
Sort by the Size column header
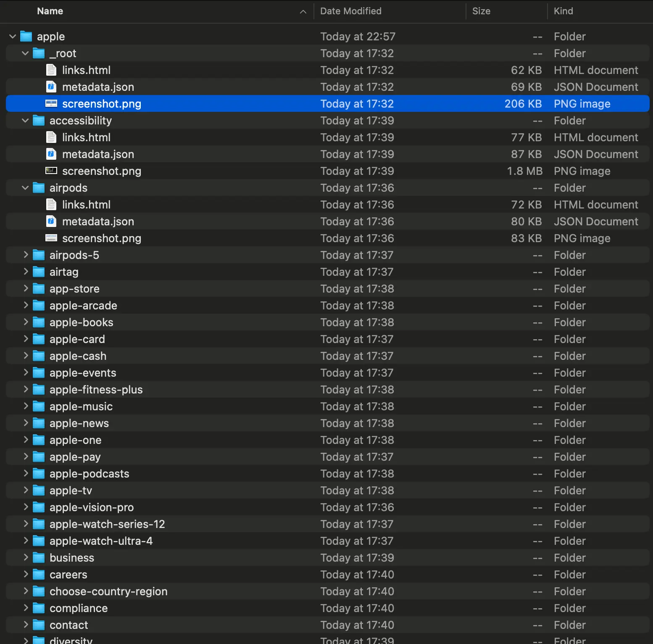481,11
